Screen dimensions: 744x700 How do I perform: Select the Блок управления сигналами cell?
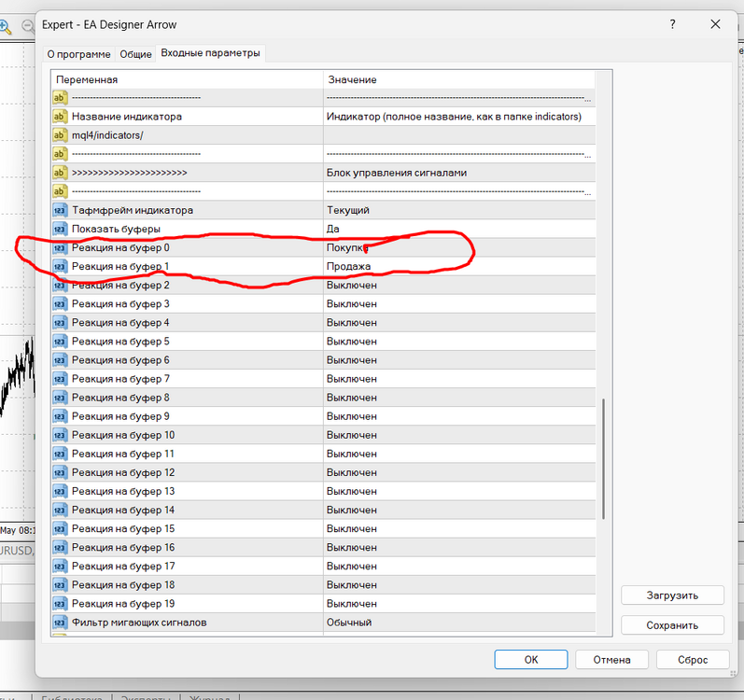point(459,173)
